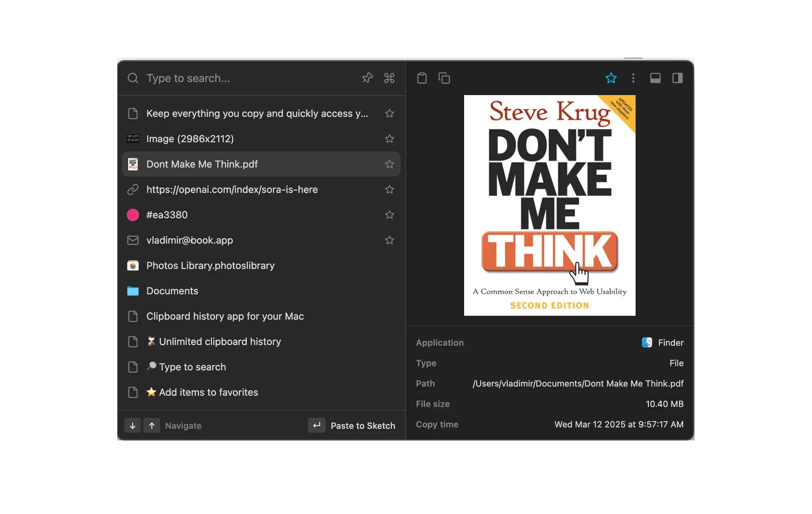Click the #ea3380 color swatch

[133, 215]
